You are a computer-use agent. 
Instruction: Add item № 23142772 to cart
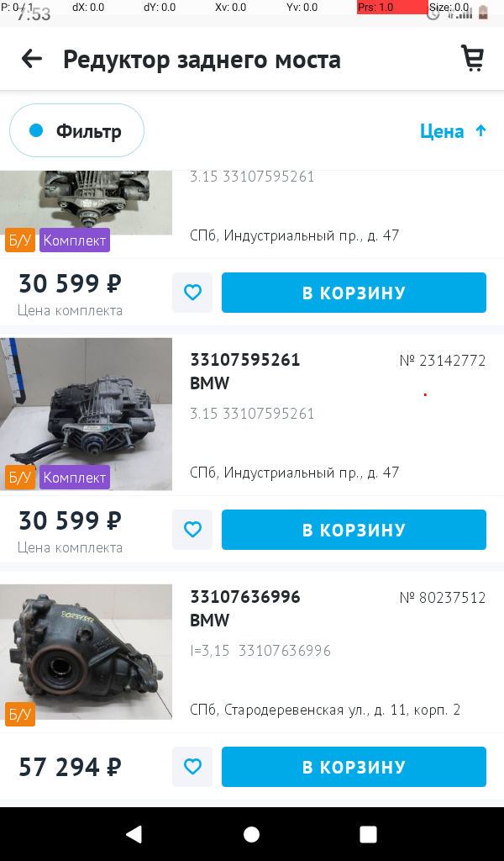pos(354,530)
